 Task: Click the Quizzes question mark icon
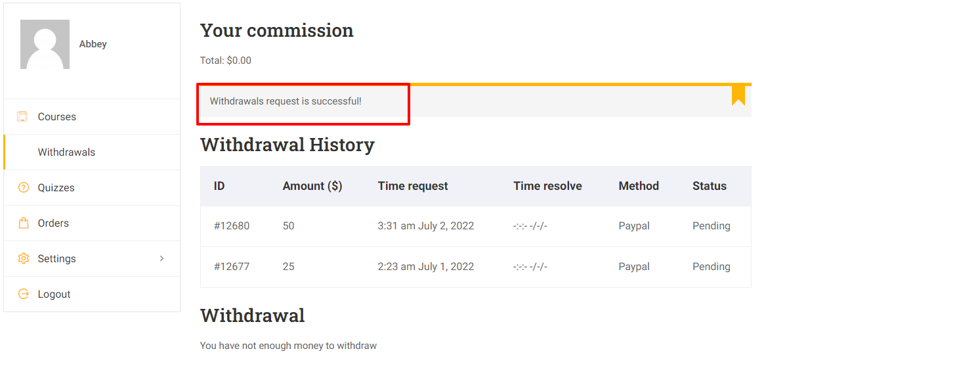click(24, 187)
